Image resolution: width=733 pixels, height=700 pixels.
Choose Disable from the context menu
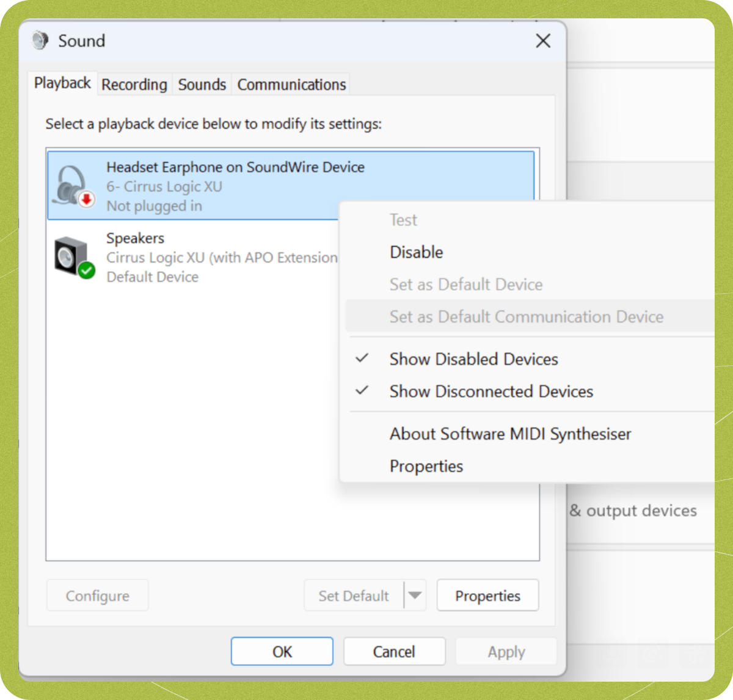(x=417, y=252)
